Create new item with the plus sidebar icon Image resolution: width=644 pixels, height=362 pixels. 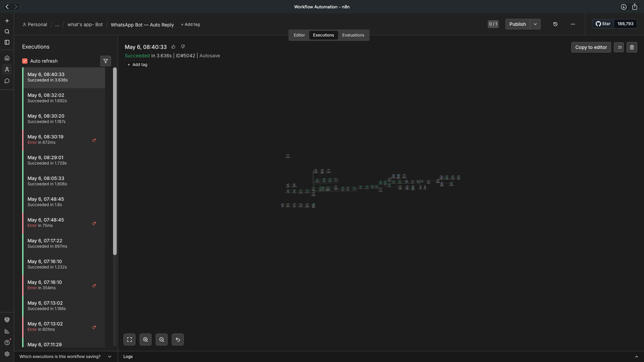pos(7,21)
